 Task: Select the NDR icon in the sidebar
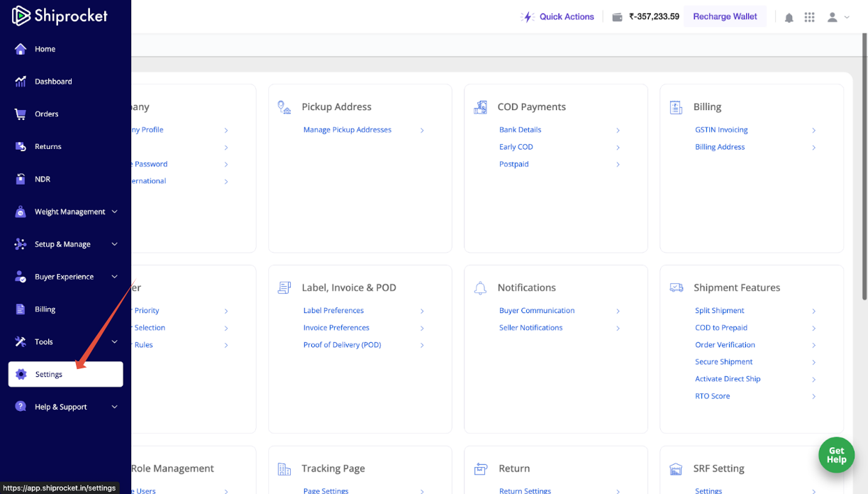(x=21, y=179)
